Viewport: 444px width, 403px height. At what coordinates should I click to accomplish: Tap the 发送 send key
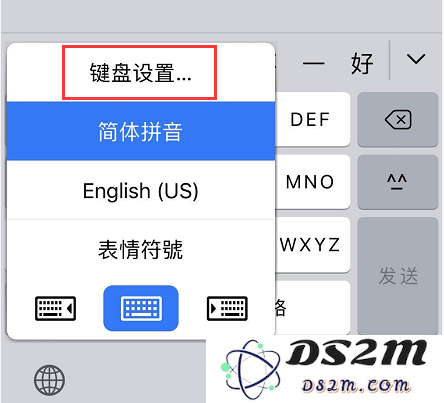[398, 276]
